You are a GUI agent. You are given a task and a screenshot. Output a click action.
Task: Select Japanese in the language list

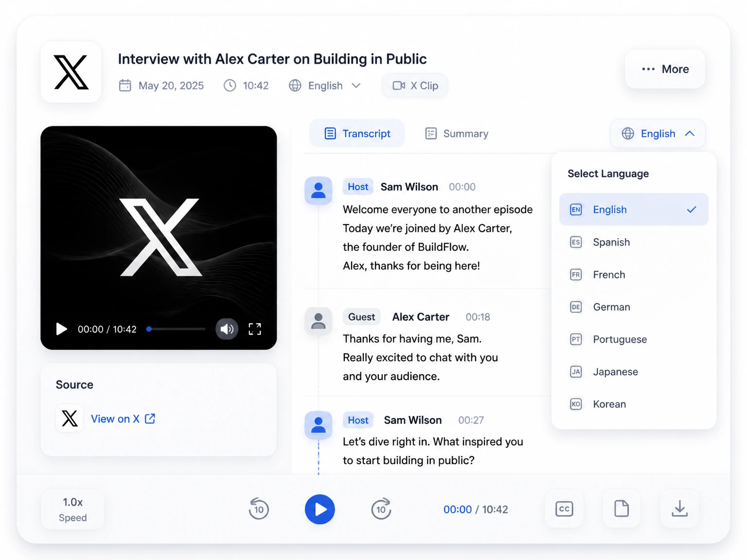coord(634,372)
